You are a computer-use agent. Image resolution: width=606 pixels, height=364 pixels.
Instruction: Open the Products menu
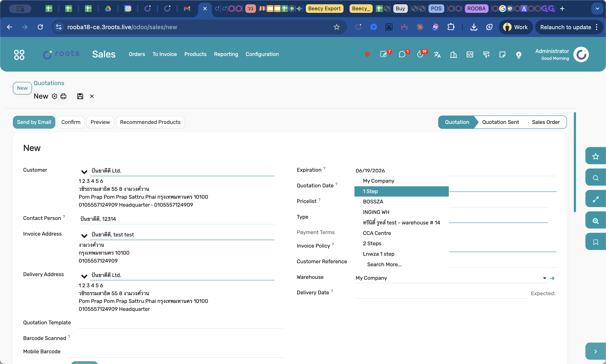point(195,54)
